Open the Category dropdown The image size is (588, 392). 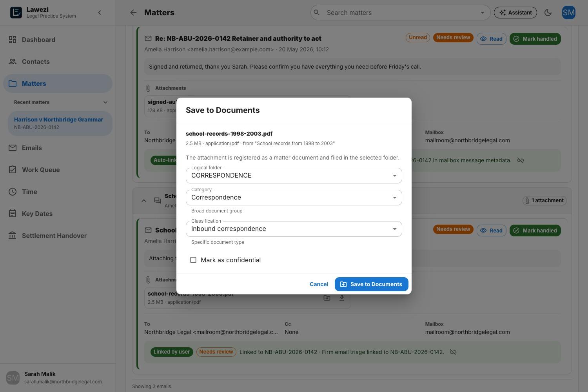[294, 197]
